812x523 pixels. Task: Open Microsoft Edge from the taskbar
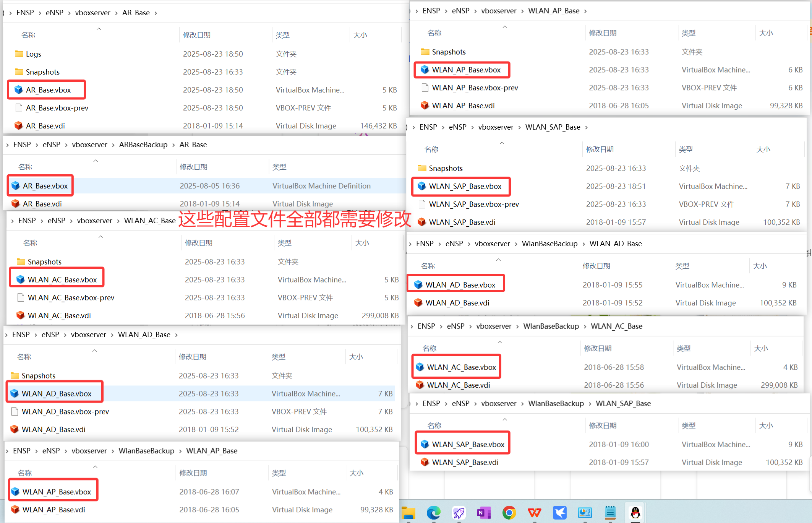[x=433, y=513]
